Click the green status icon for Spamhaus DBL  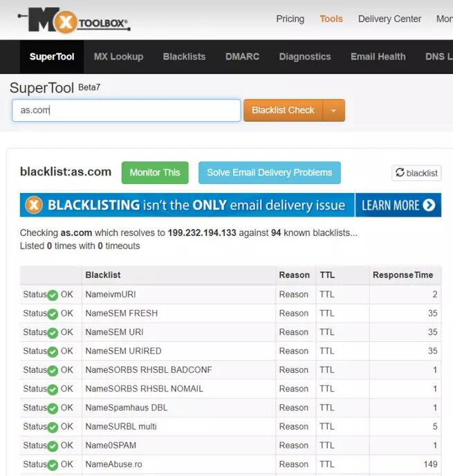(x=53, y=408)
